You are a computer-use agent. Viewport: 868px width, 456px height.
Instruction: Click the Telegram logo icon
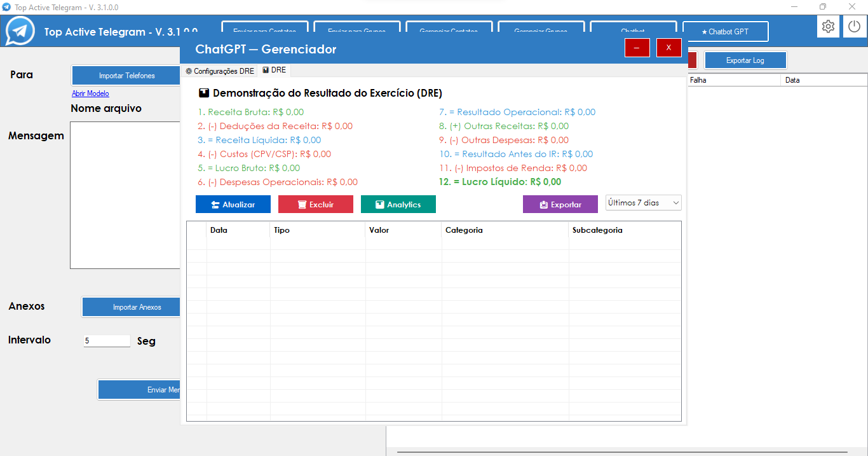(20, 31)
